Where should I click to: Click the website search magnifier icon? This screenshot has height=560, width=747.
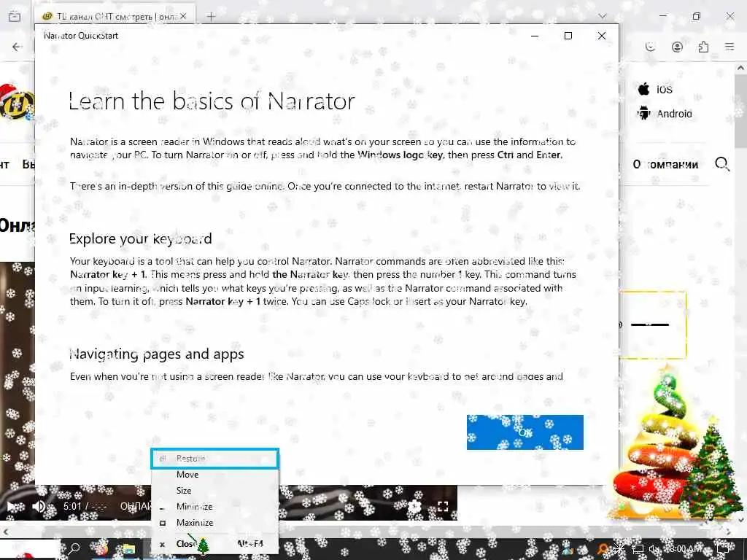click(722, 164)
